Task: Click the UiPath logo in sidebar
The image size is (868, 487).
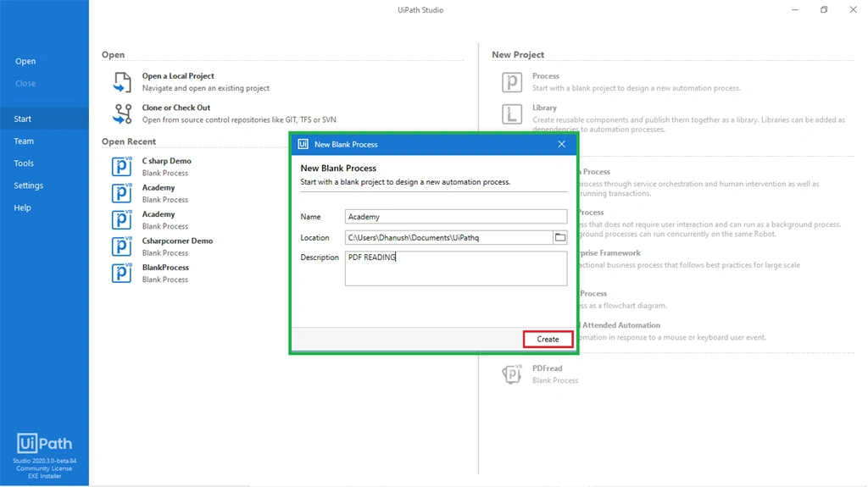Action: click(x=44, y=443)
